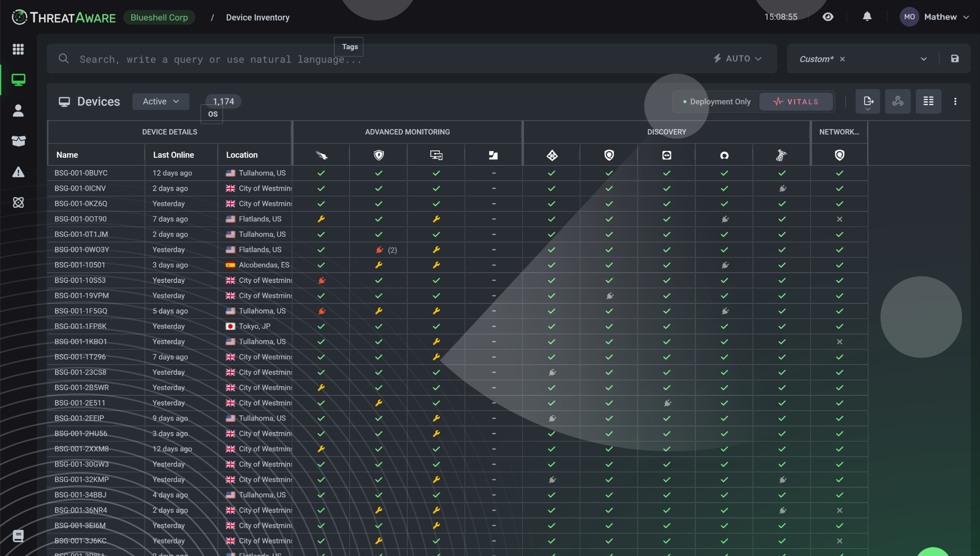Sort by the Last Online column
This screenshot has width=980, height=556.
174,155
